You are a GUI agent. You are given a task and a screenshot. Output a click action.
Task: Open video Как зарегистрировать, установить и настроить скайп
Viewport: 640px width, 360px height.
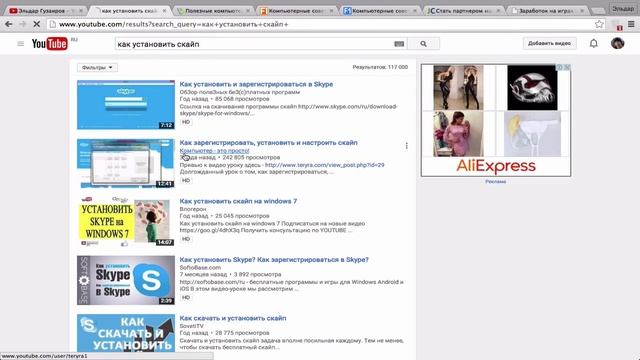268,142
